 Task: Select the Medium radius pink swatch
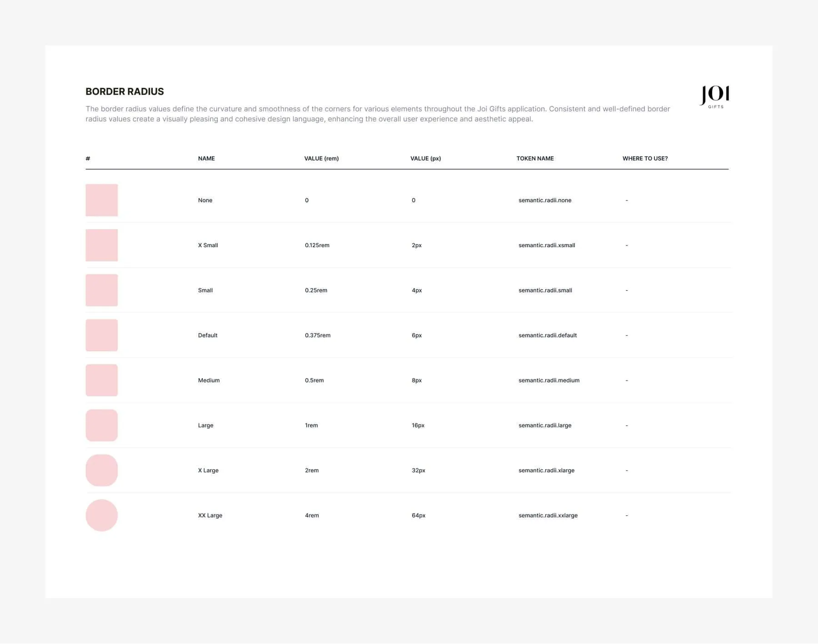tap(102, 380)
